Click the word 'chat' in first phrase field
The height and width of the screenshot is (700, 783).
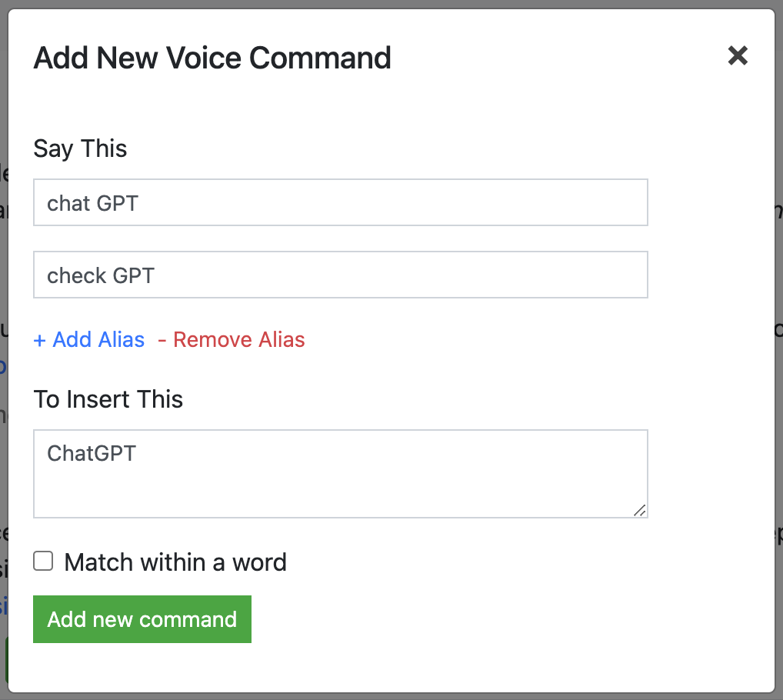click(x=68, y=203)
